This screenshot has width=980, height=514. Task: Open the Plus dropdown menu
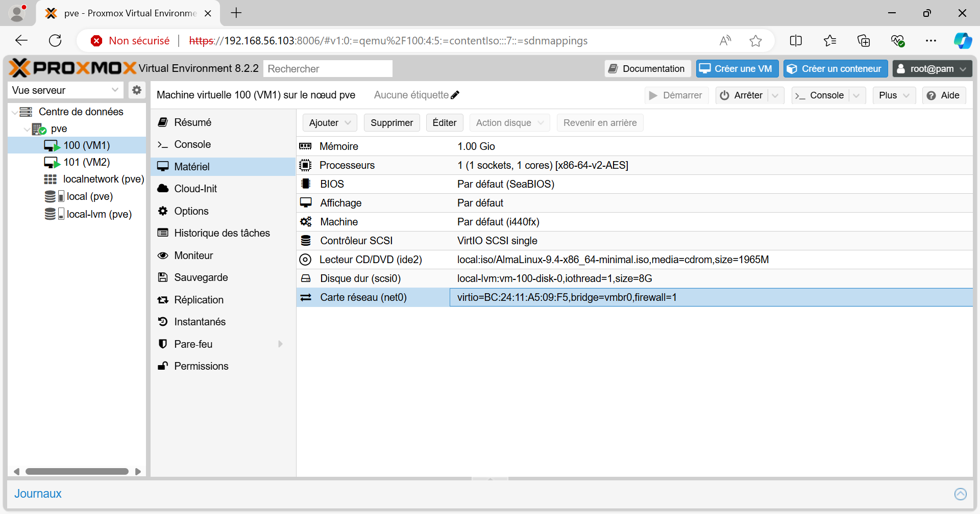(894, 95)
